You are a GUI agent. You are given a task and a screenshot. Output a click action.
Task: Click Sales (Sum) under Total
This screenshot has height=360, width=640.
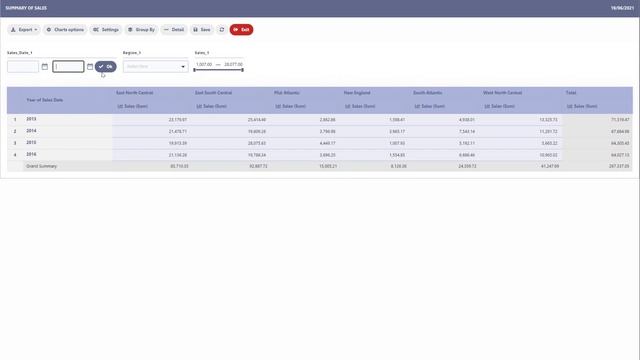(582, 107)
